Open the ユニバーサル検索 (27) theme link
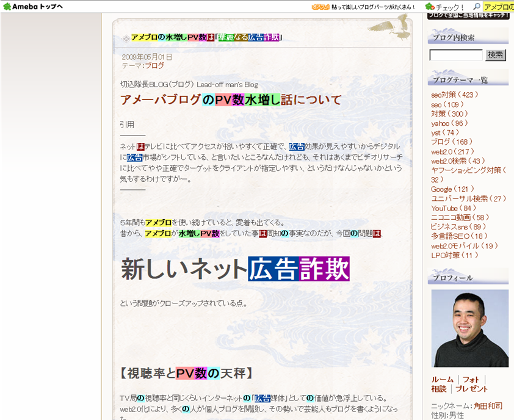Screen dimensions: 514x420 [468, 198]
